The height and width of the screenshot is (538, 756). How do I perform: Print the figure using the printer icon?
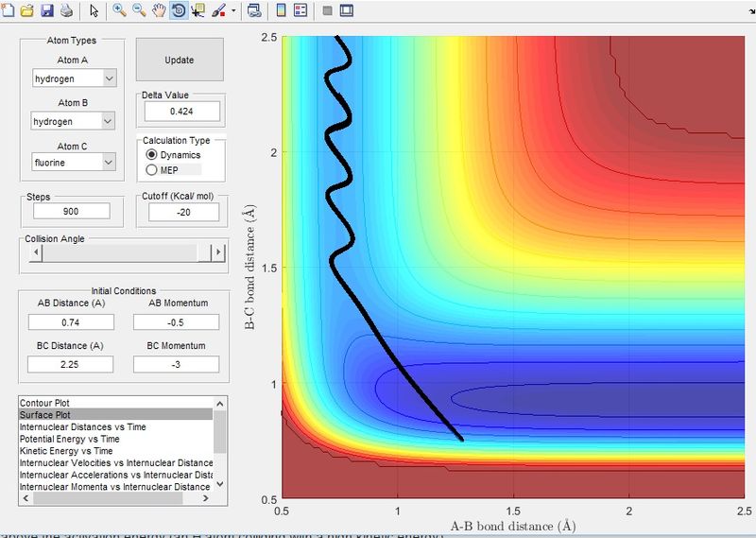[x=67, y=10]
